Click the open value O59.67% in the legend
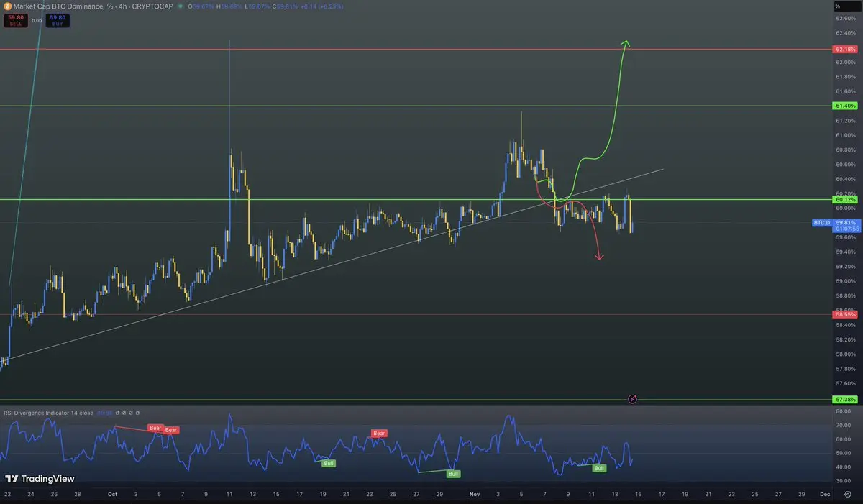This screenshot has width=863, height=504. pyautogui.click(x=199, y=6)
